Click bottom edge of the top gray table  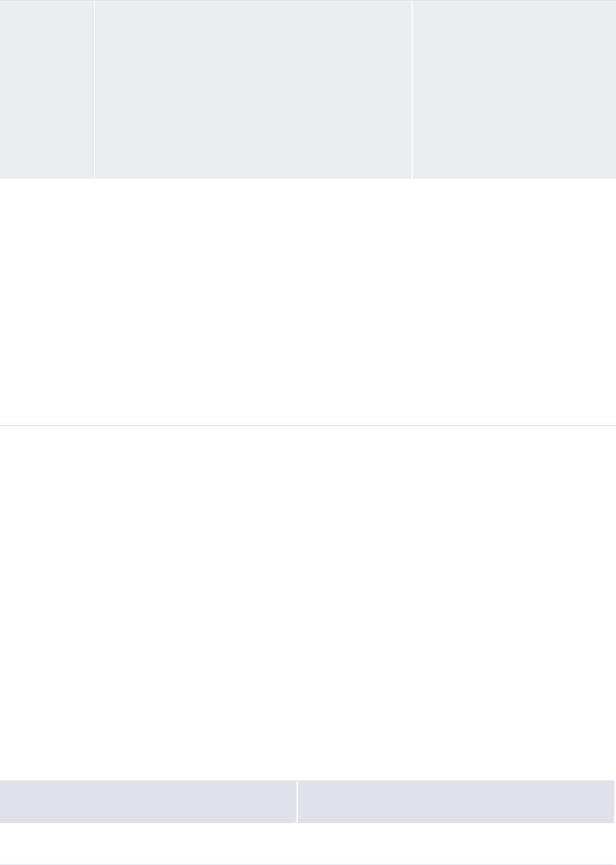coord(308,179)
